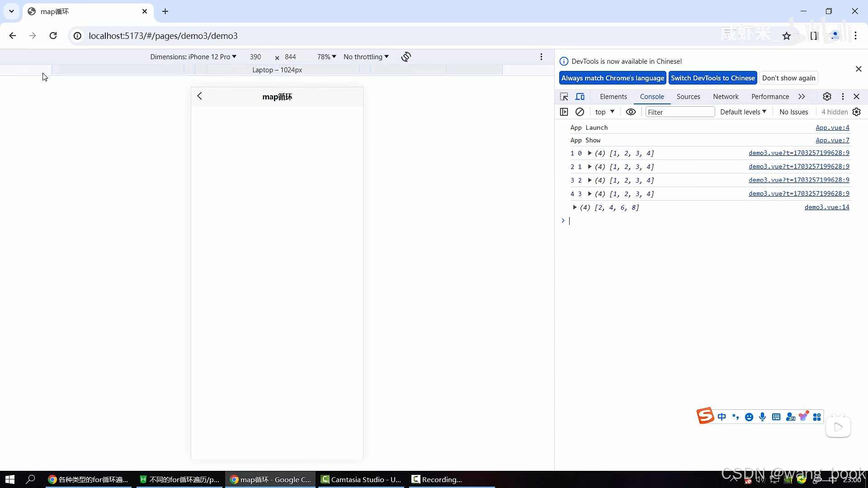Open the Default levels dropdown
This screenshot has width=868, height=488.
coord(743,112)
